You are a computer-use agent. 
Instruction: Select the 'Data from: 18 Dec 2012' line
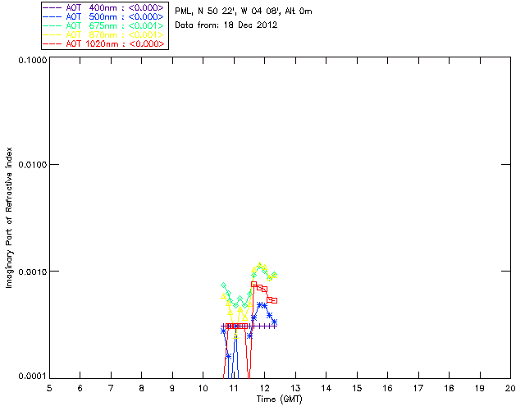226,25
